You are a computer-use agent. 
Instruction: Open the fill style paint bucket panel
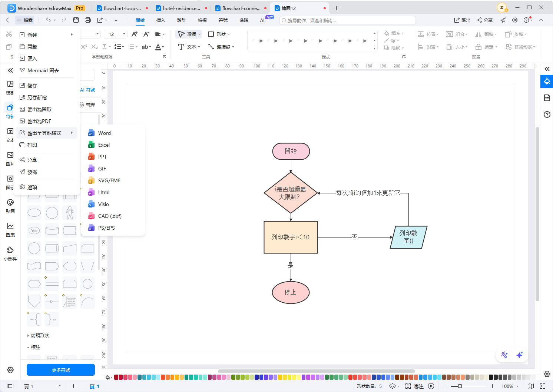click(x=547, y=81)
